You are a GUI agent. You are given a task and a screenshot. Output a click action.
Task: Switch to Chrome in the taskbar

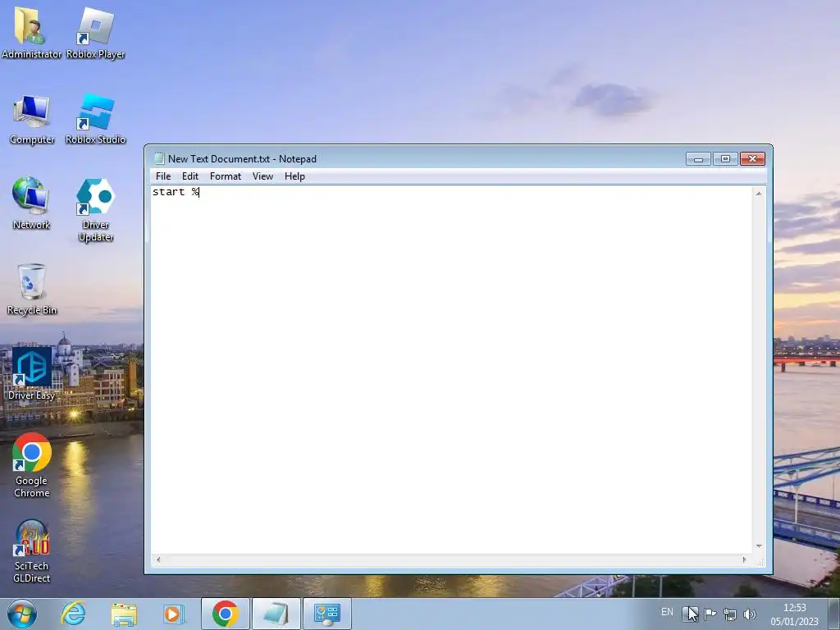pos(226,614)
